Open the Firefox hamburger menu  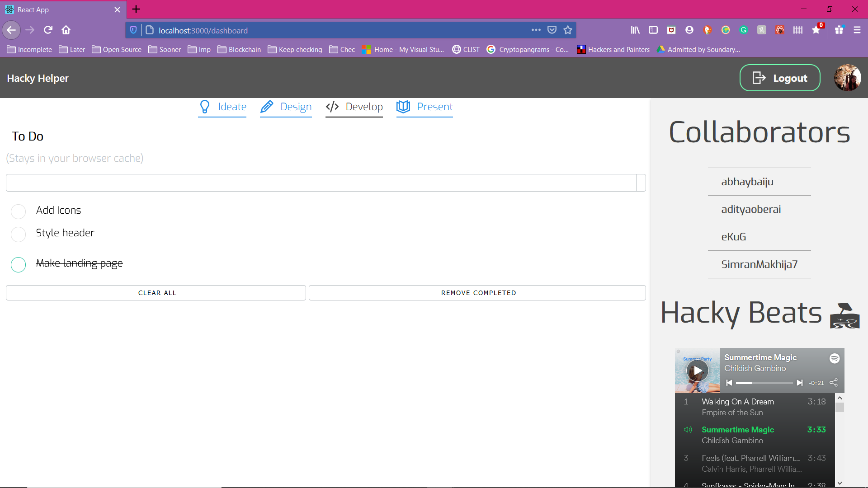(857, 30)
